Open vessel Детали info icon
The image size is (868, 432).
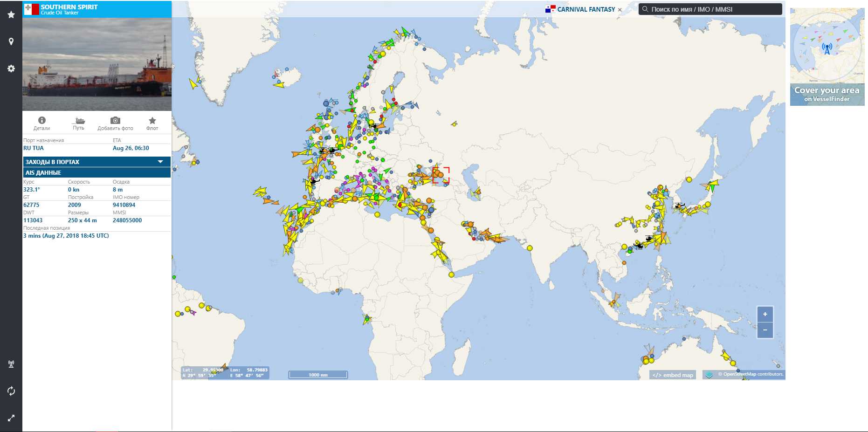41,120
